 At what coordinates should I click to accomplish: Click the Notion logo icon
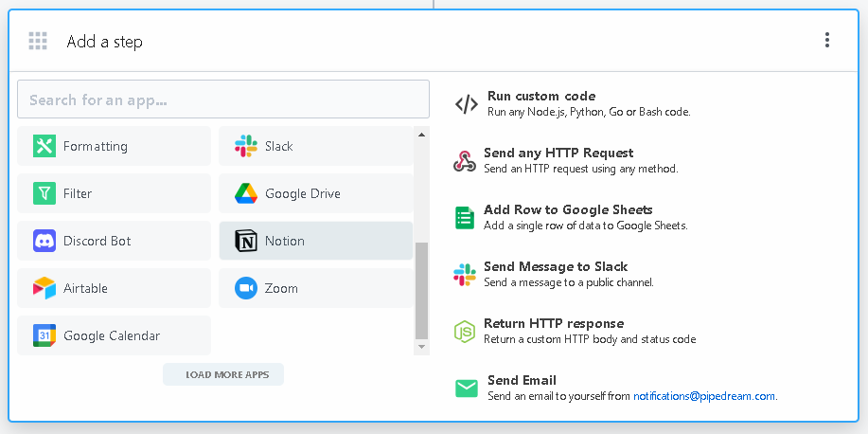246,241
